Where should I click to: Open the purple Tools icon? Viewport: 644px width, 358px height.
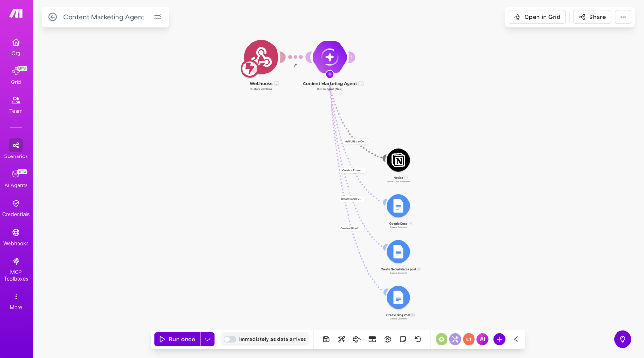tap(455, 339)
